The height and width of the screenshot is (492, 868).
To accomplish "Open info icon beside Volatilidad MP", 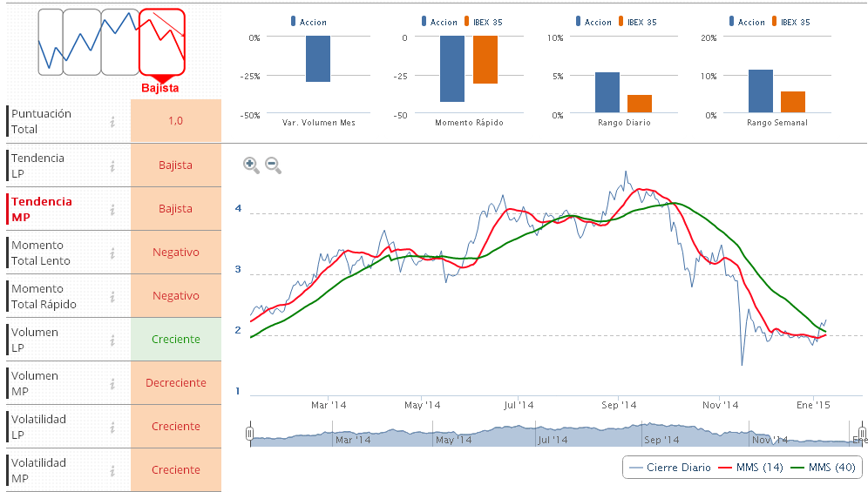I will pos(112,470).
